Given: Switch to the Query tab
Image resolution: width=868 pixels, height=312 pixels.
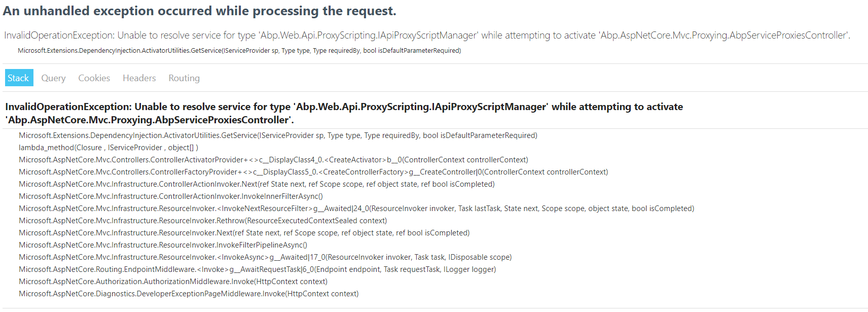Looking at the screenshot, I should coord(53,78).
